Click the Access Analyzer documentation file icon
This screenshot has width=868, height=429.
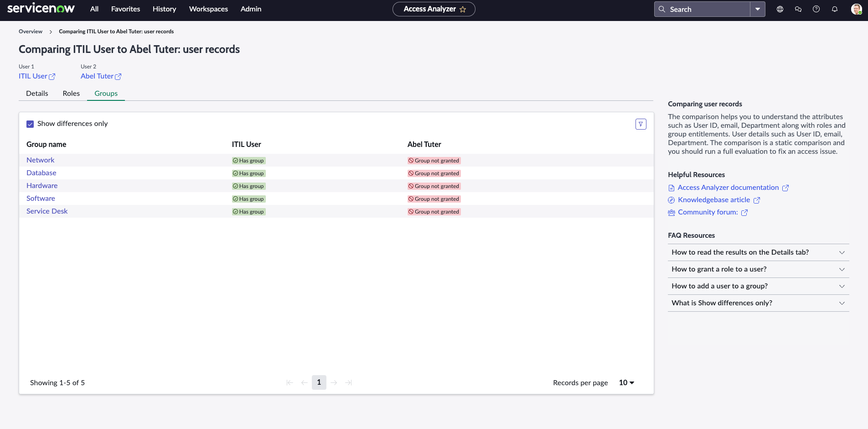[x=672, y=188]
